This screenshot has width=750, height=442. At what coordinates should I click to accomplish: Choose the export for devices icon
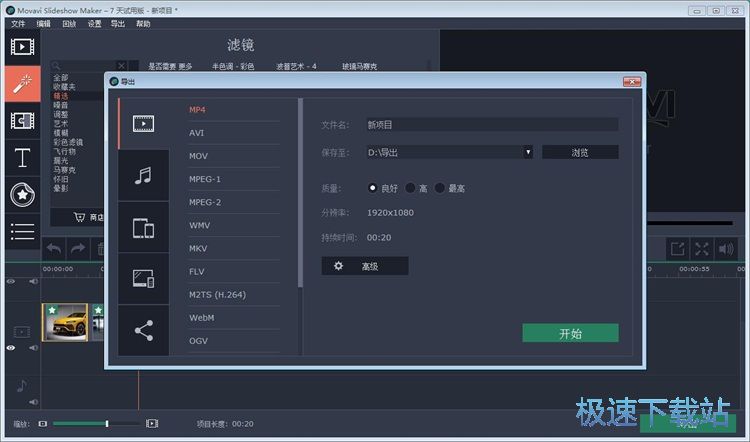143,228
